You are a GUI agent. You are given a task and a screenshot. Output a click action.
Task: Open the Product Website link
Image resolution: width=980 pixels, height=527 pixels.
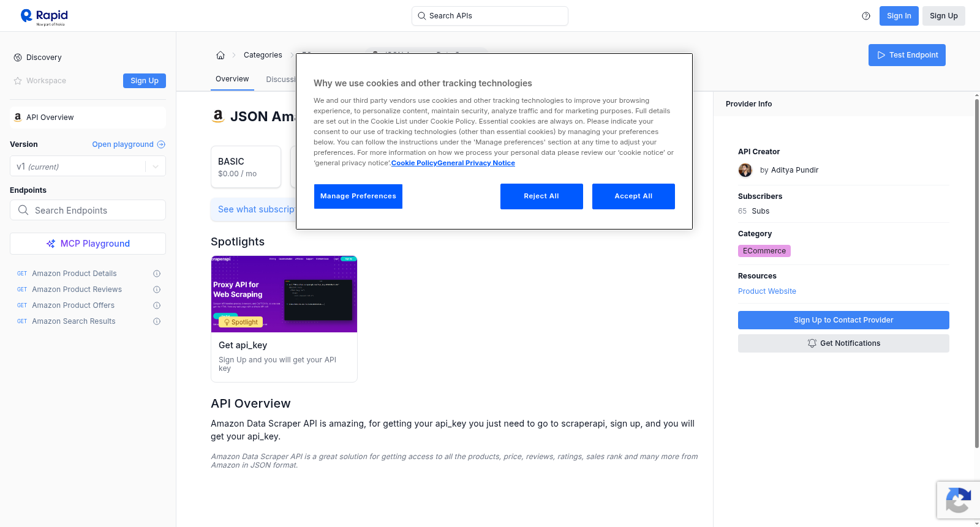pyautogui.click(x=767, y=291)
